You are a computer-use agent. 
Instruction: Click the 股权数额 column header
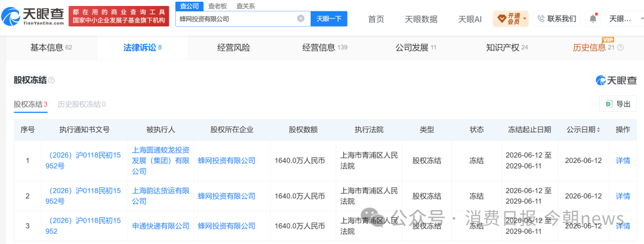[x=303, y=130]
